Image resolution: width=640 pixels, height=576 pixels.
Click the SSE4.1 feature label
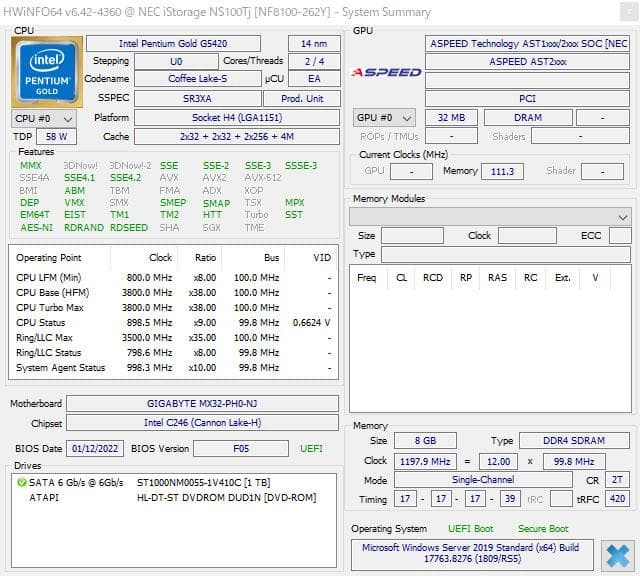79,178
